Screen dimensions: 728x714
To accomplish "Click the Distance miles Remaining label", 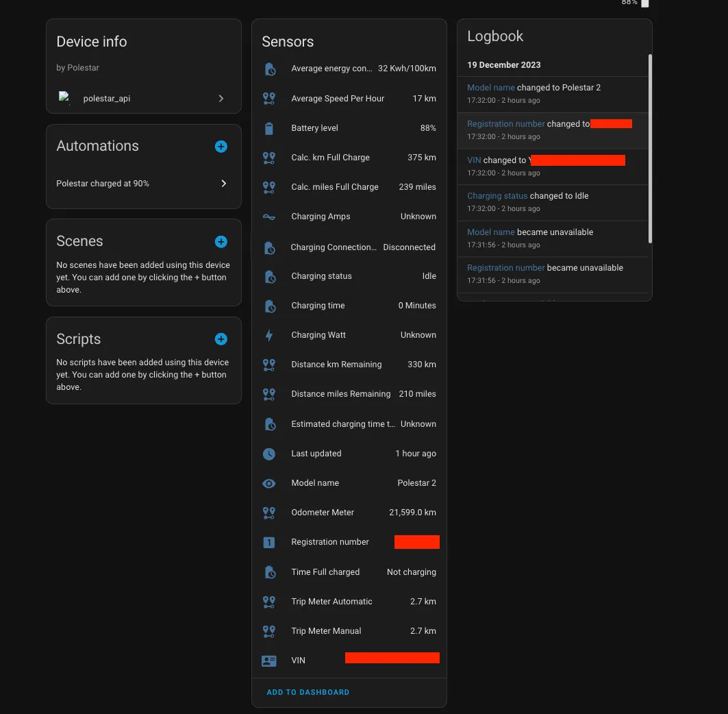I will (x=341, y=394).
